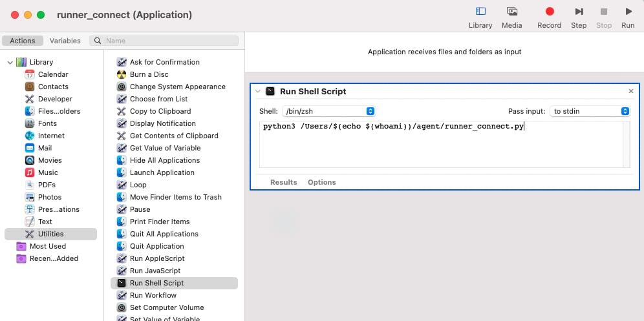Toggle the Library panel toolbar button
Image resolution: width=644 pixels, height=321 pixels.
point(480,17)
